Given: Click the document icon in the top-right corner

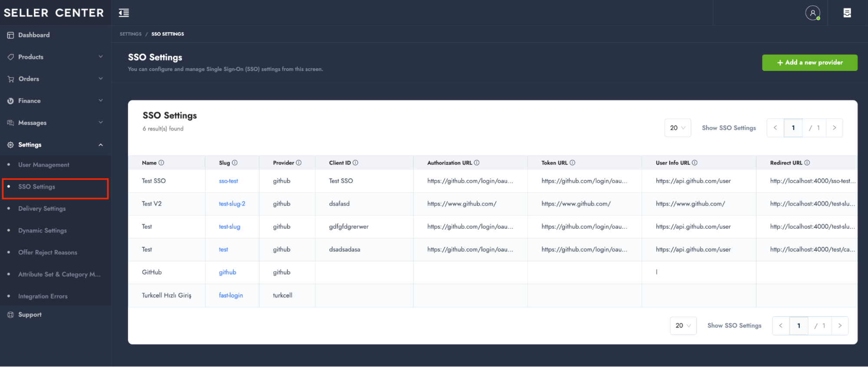Looking at the screenshot, I should tap(847, 13).
